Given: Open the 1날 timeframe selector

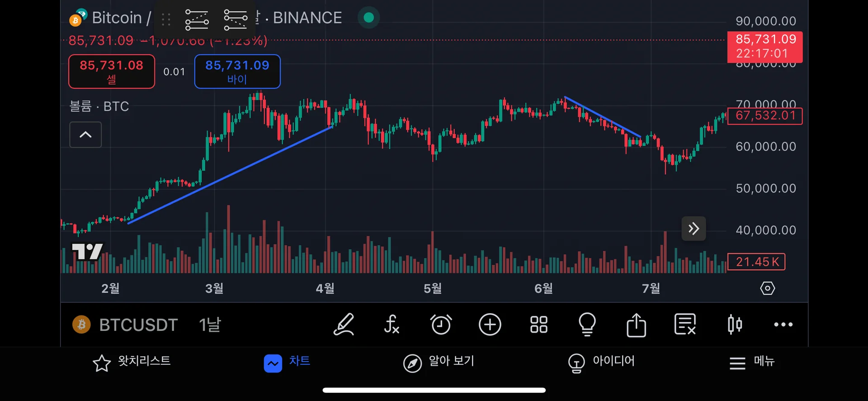Looking at the screenshot, I should point(210,325).
